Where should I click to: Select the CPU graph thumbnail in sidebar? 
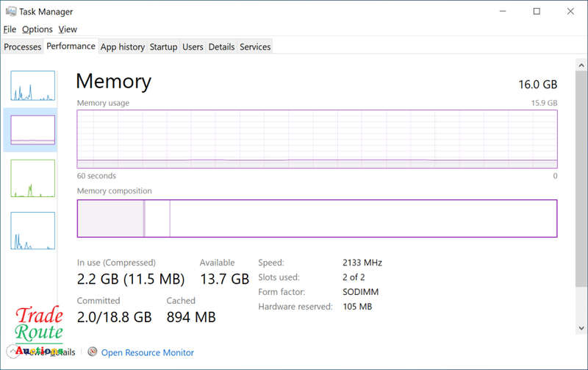click(x=32, y=86)
